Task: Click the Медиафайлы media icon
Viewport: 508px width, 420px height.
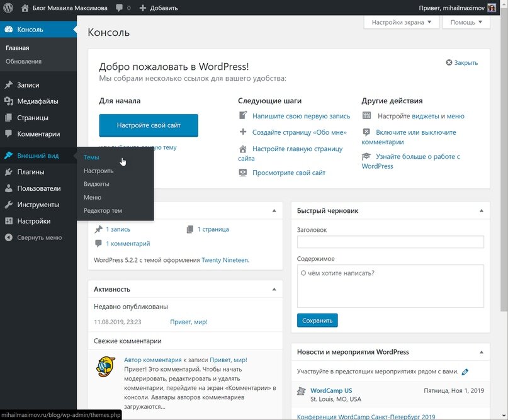Action: click(9, 101)
